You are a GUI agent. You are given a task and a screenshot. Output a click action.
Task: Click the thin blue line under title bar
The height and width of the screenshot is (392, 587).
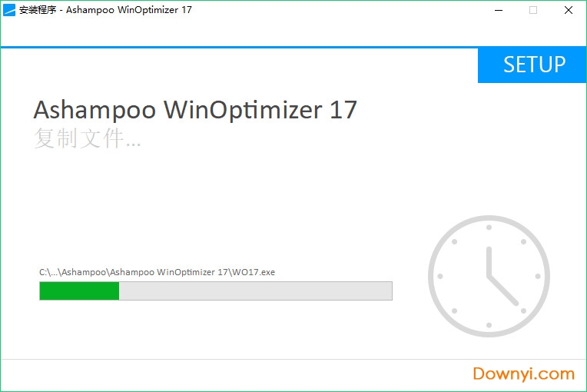pos(239,47)
